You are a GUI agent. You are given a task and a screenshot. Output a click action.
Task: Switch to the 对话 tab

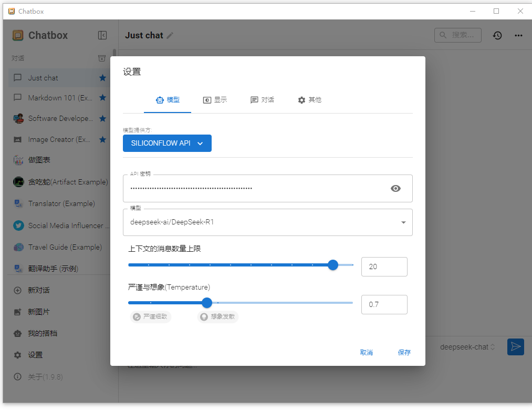coord(262,100)
